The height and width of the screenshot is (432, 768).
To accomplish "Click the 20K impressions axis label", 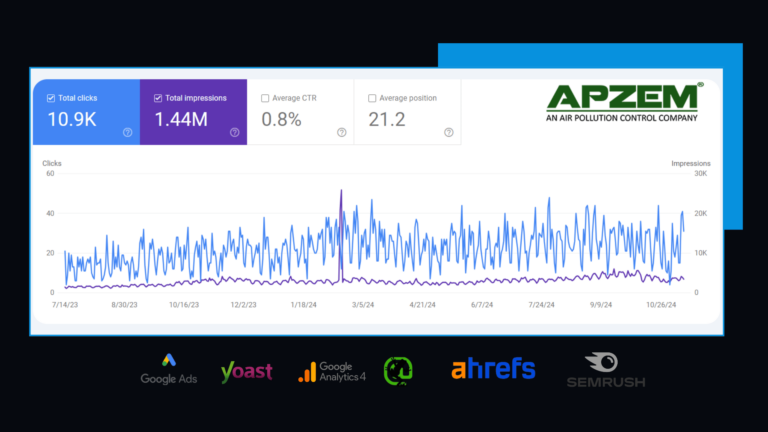I will point(701,213).
